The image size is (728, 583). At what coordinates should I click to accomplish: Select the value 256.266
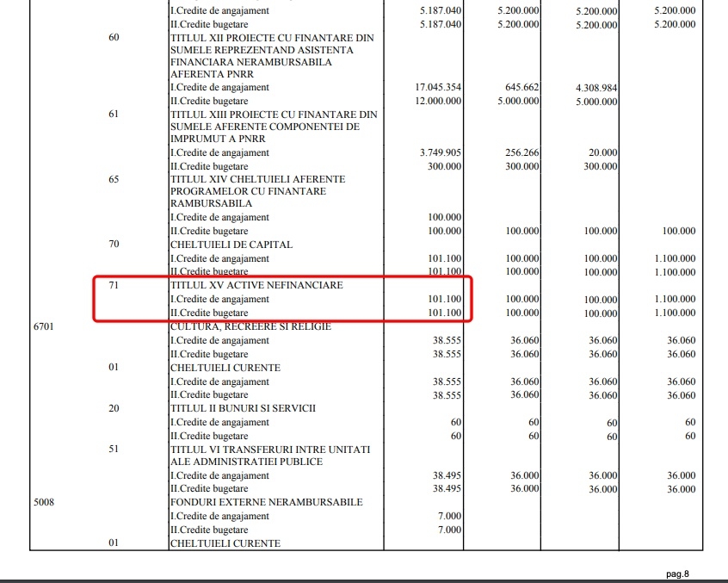point(521,153)
